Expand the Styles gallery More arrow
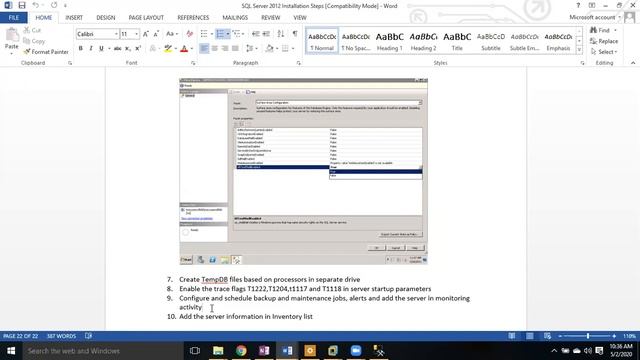 579,50
